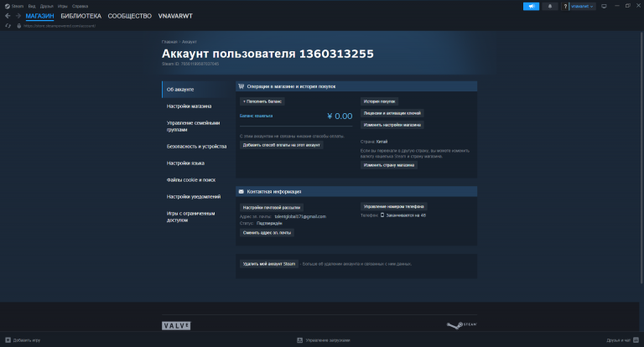Click the back navigation arrow
The width and height of the screenshot is (644, 347).
pyautogui.click(x=8, y=16)
